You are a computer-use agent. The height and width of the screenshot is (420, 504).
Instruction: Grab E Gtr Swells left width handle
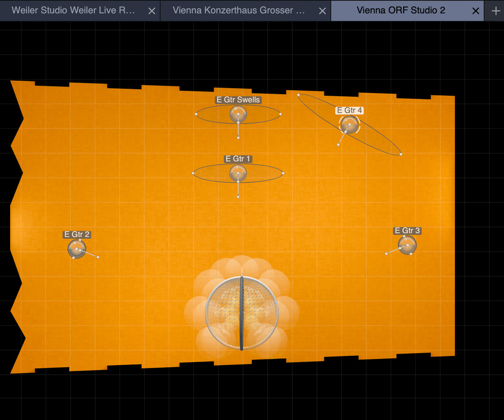click(196, 114)
